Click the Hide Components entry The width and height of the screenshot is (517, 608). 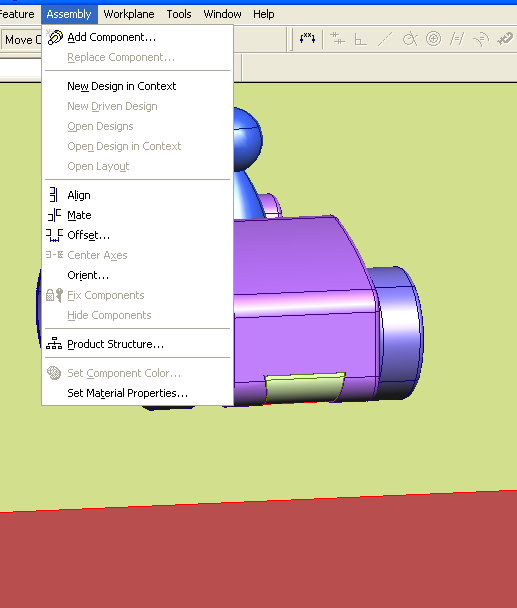pos(137,315)
